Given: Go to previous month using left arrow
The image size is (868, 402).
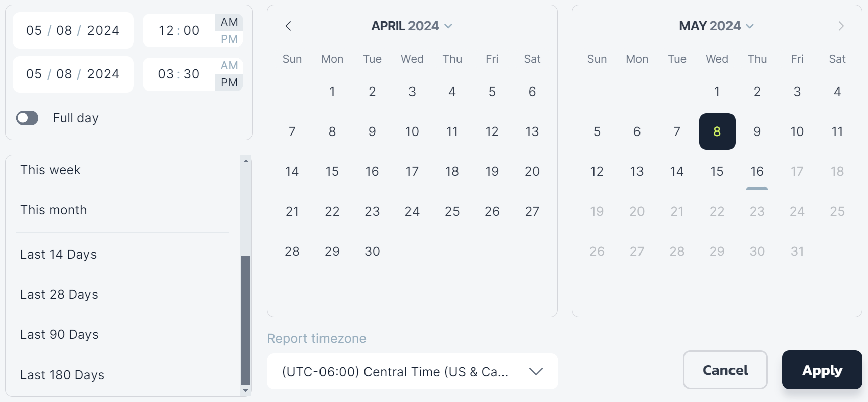Looking at the screenshot, I should [x=288, y=26].
